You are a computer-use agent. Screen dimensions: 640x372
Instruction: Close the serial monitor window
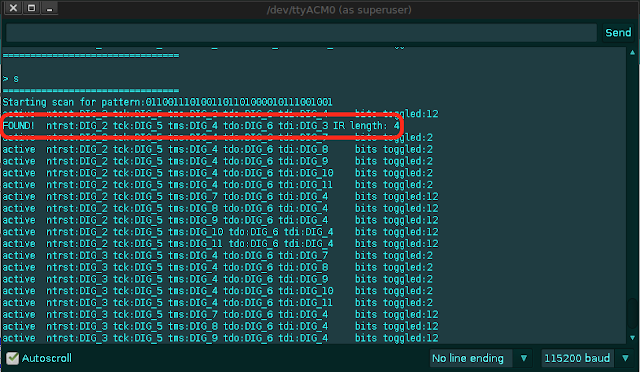[x=13, y=8]
